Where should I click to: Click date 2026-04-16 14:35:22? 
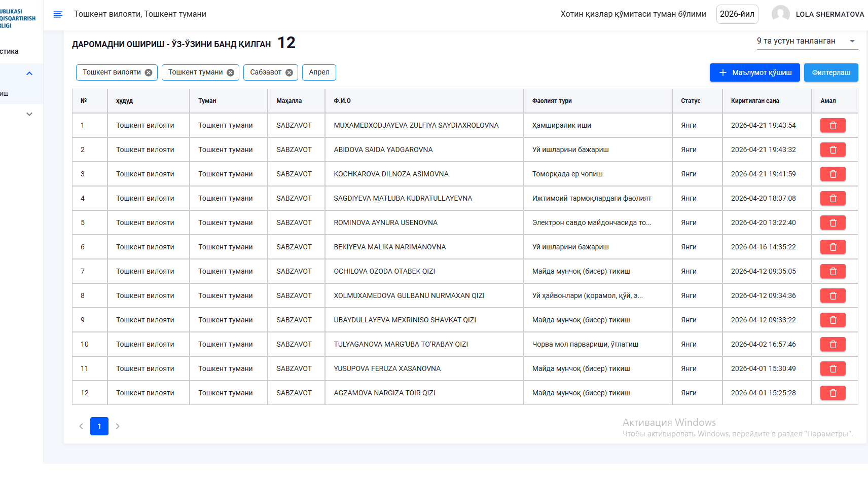click(764, 247)
